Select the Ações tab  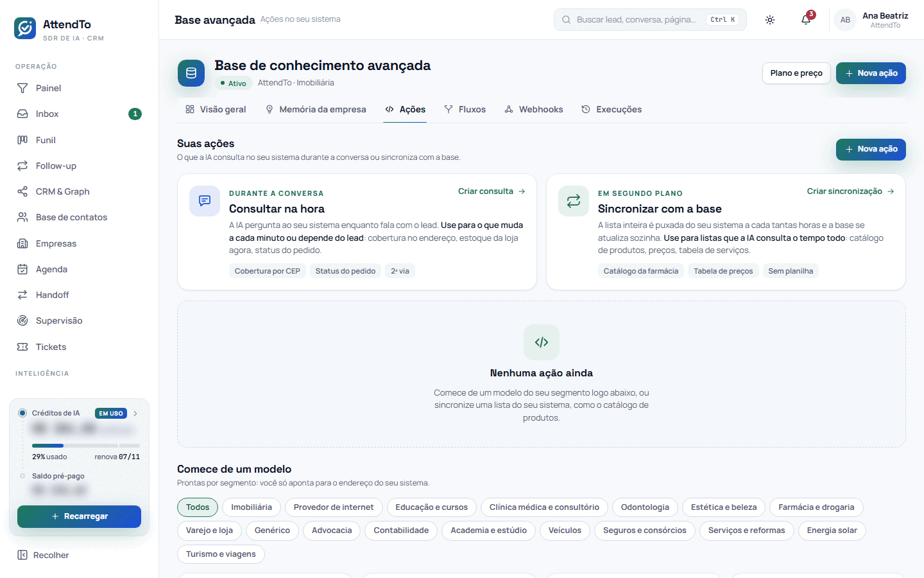coord(405,109)
